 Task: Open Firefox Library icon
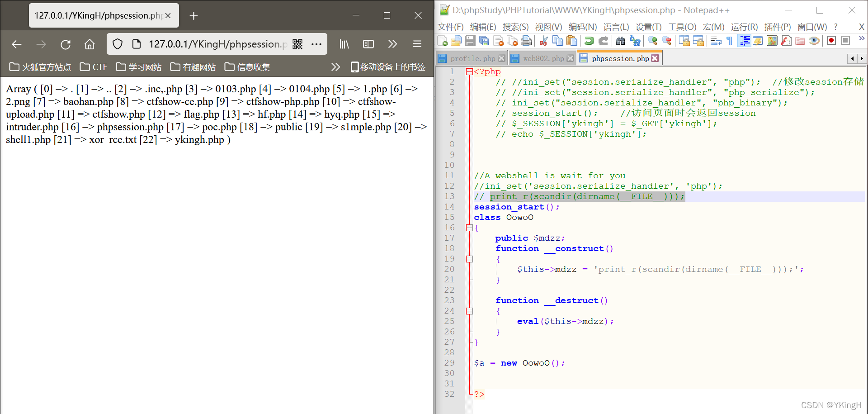pos(344,44)
